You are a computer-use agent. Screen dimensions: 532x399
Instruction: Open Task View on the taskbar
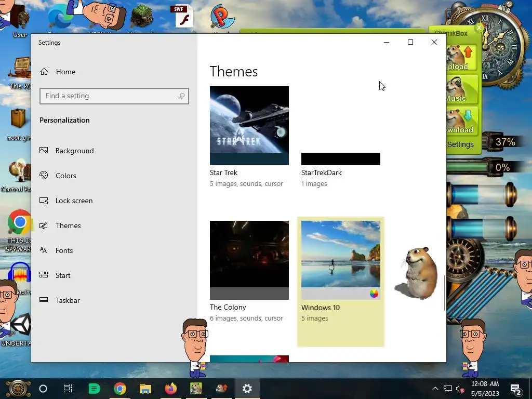click(68, 389)
